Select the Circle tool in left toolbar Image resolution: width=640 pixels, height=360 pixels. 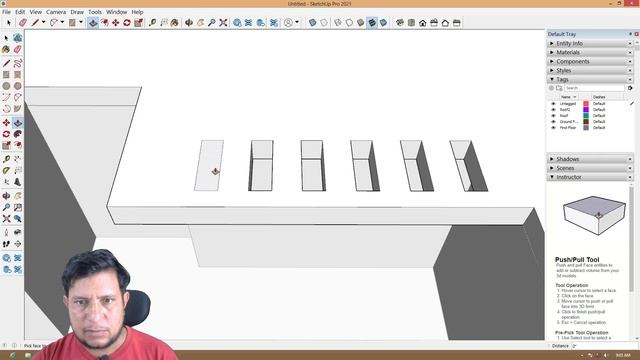6,86
